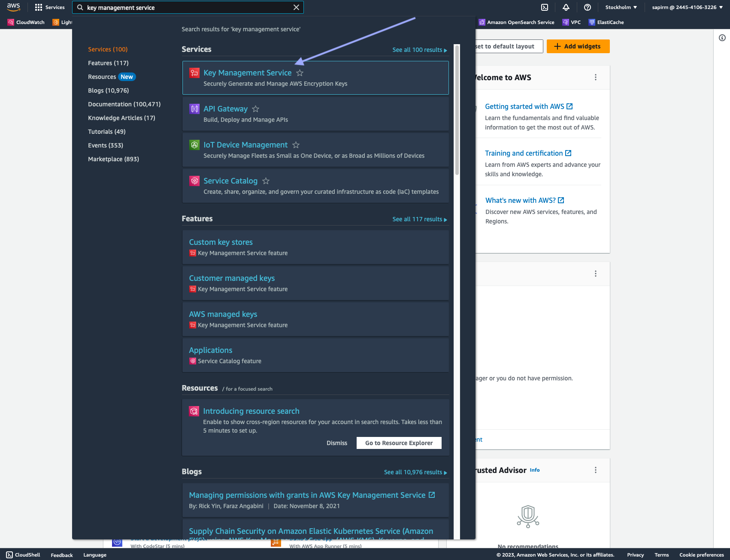730x560 pixels.
Task: See all 100 services results
Action: point(420,50)
